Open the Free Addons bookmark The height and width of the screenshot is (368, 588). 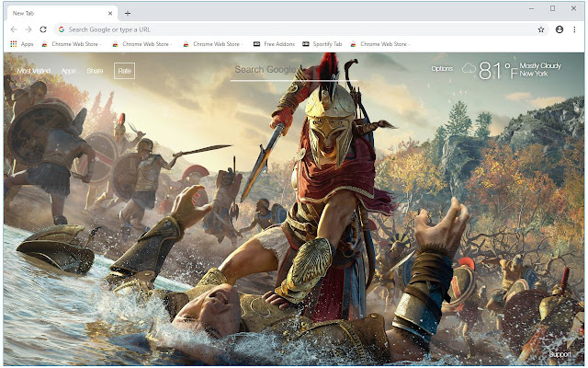274,44
